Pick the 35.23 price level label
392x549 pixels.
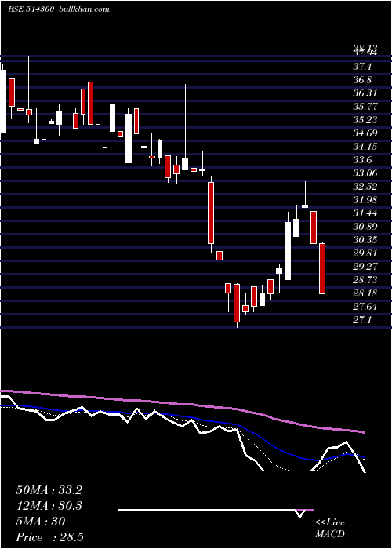(365, 120)
